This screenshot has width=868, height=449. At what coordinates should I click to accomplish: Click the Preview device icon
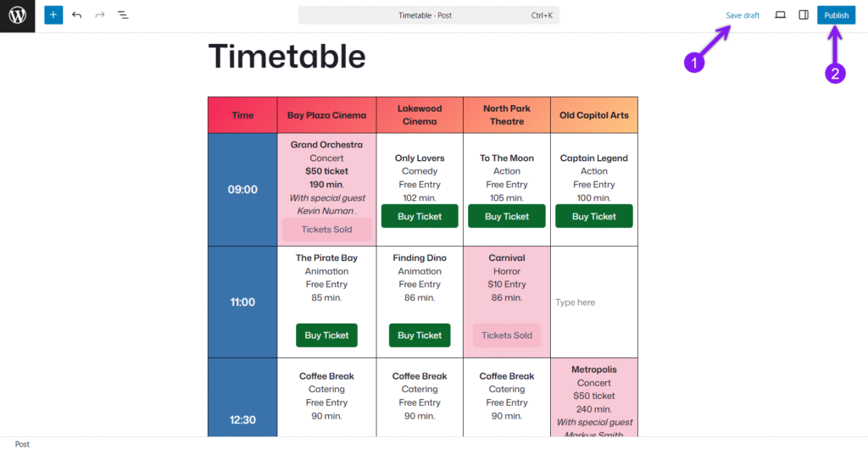pyautogui.click(x=781, y=15)
